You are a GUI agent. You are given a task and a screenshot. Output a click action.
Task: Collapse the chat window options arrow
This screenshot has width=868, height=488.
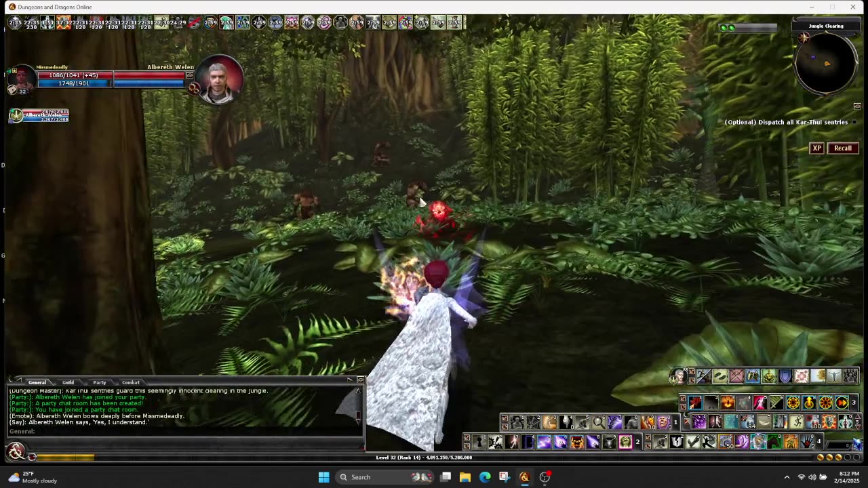[351, 380]
